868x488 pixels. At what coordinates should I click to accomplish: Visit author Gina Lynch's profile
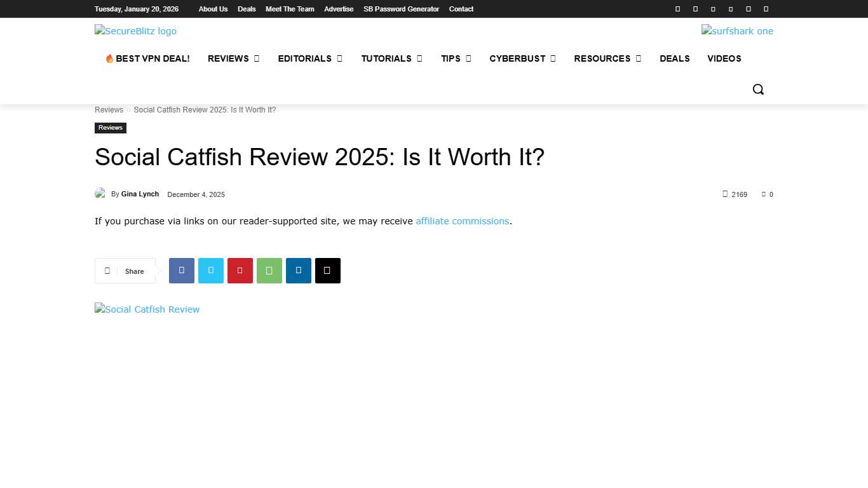[x=140, y=194]
